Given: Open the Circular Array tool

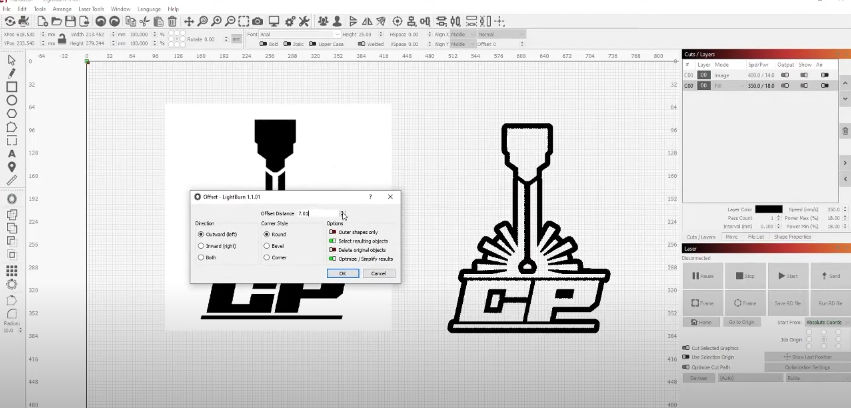Looking at the screenshot, I should pyautogui.click(x=11, y=284).
